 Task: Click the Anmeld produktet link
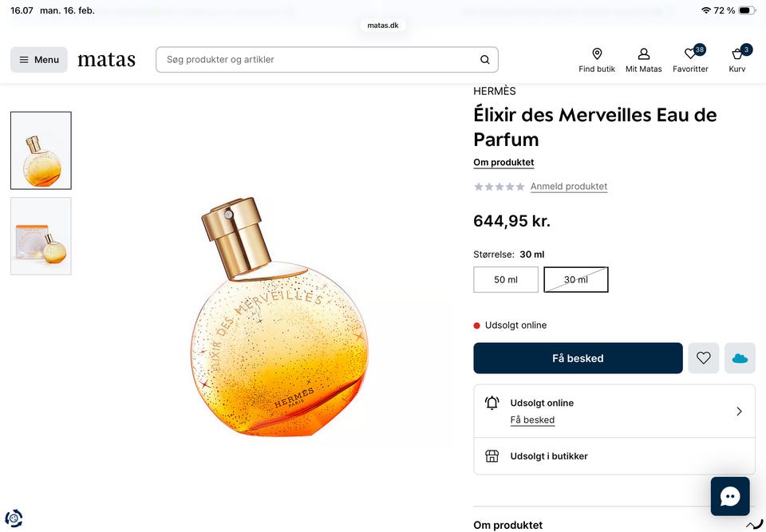click(x=569, y=187)
